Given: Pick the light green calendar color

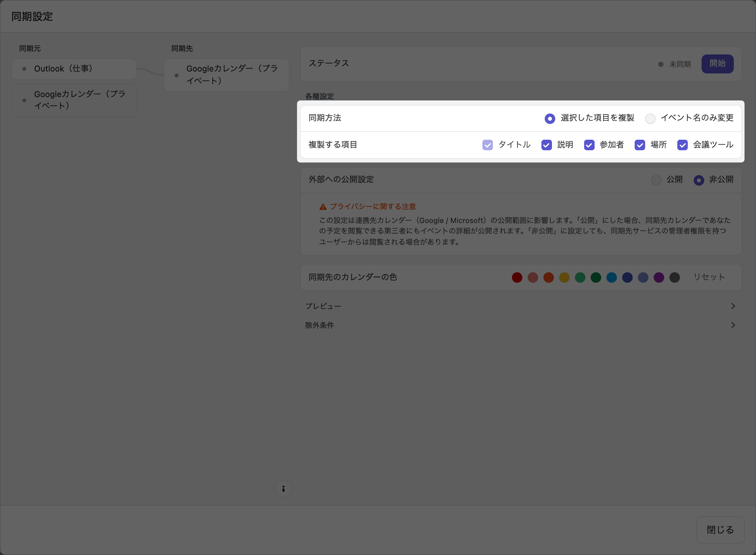Looking at the screenshot, I should pyautogui.click(x=580, y=277).
